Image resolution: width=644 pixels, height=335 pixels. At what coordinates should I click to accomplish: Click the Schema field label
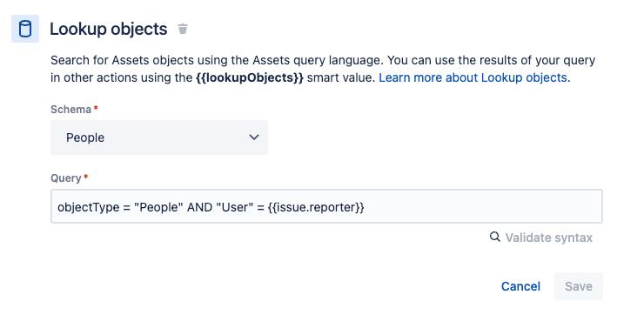click(x=70, y=110)
